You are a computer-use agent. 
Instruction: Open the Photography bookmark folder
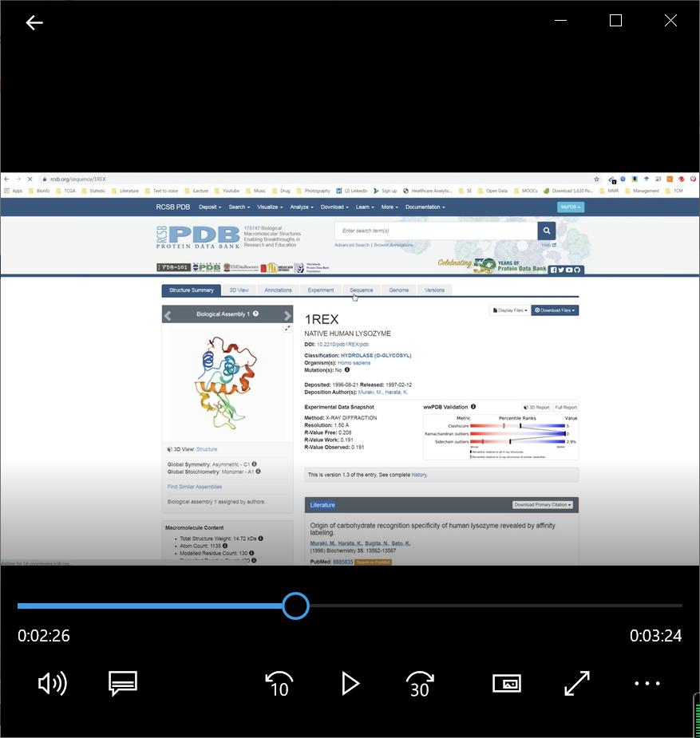pyautogui.click(x=313, y=191)
